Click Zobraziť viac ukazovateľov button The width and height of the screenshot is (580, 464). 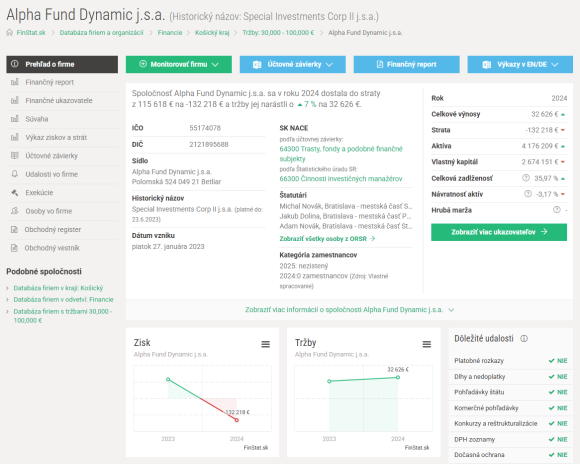(499, 232)
